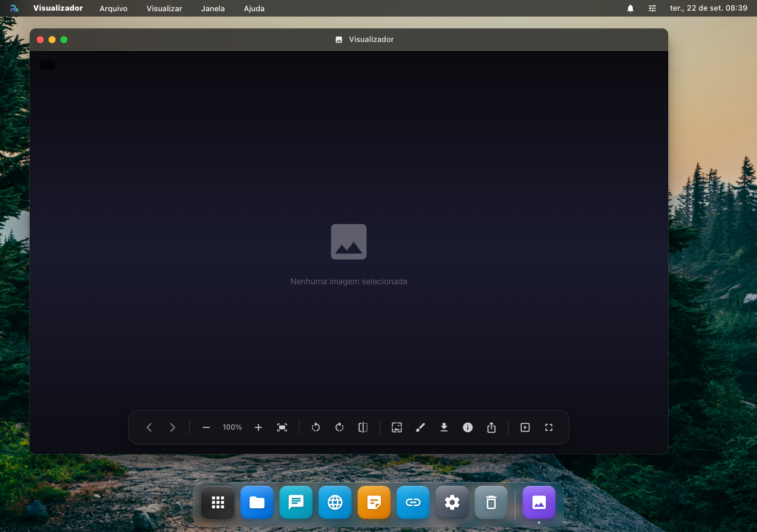Rotate image counterclockwise

[x=316, y=427]
